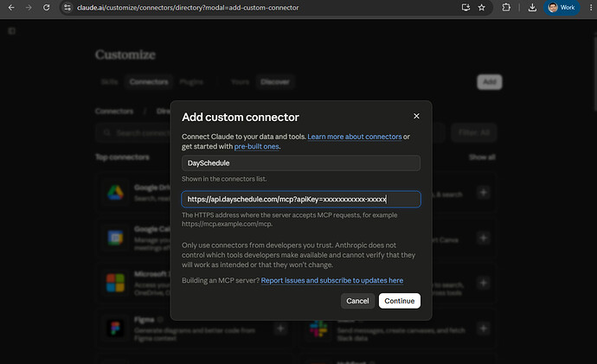The height and width of the screenshot is (364, 597).
Task: Click the Google Calendar connector icon
Action: point(115,238)
